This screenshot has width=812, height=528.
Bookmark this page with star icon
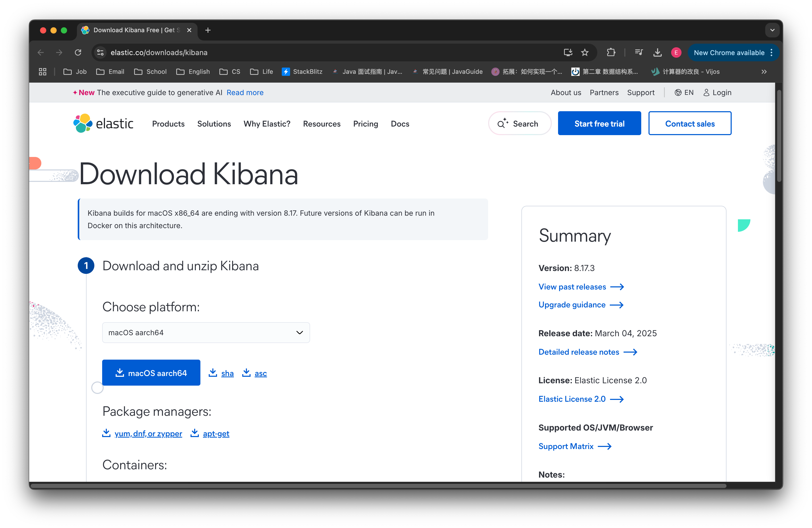[585, 52]
